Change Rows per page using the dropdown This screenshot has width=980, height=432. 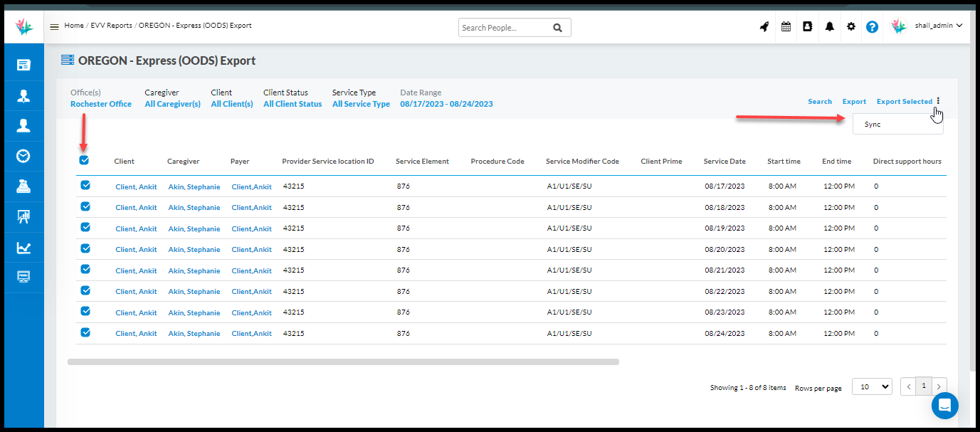[x=871, y=386]
